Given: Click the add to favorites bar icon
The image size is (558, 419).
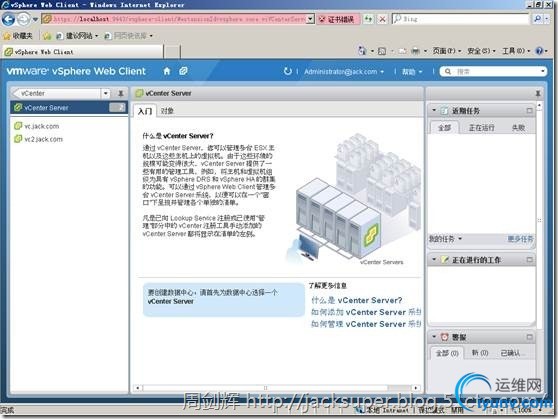Looking at the screenshot, I should point(47,36).
